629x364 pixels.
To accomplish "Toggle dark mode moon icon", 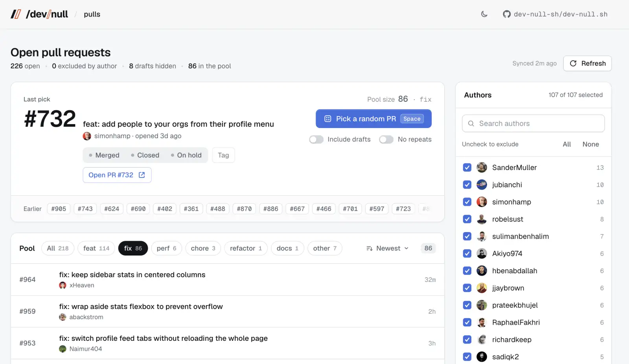I will pos(484,14).
